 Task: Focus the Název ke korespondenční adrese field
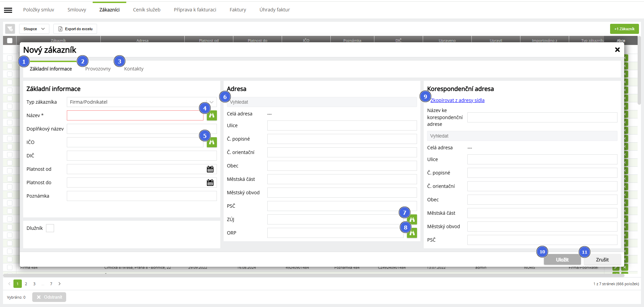pyautogui.click(x=542, y=117)
